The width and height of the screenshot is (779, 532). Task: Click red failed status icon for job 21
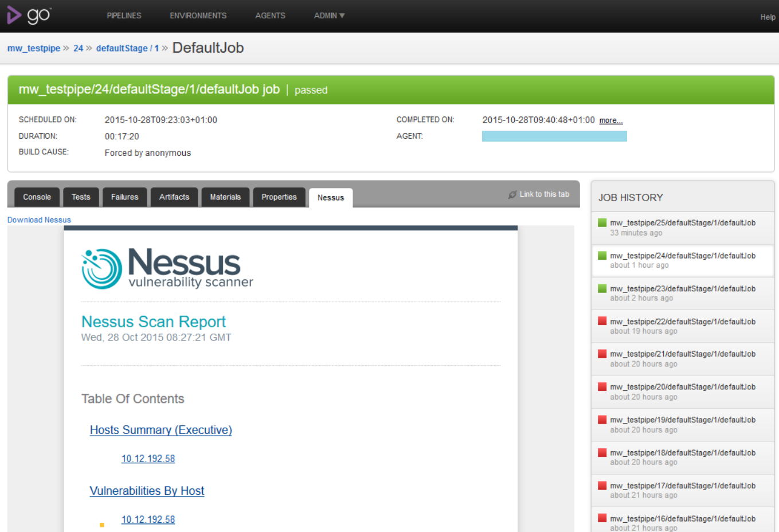point(602,354)
